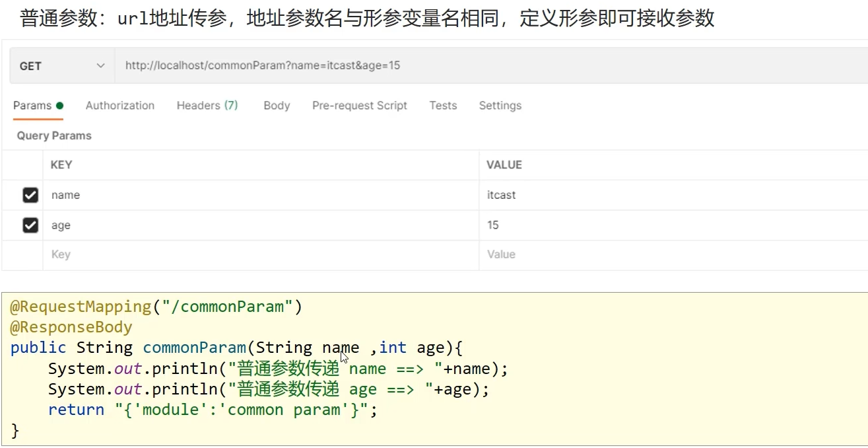Select the Headers (7) tab
The height and width of the screenshot is (448, 868).
point(207,106)
